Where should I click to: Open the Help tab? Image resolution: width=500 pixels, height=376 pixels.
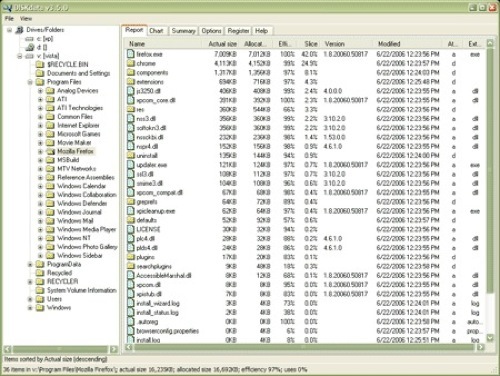(x=261, y=31)
